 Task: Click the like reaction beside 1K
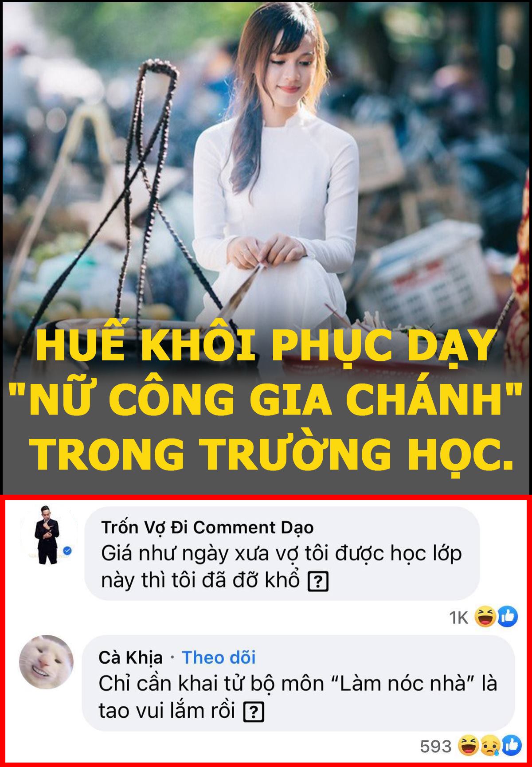507,617
